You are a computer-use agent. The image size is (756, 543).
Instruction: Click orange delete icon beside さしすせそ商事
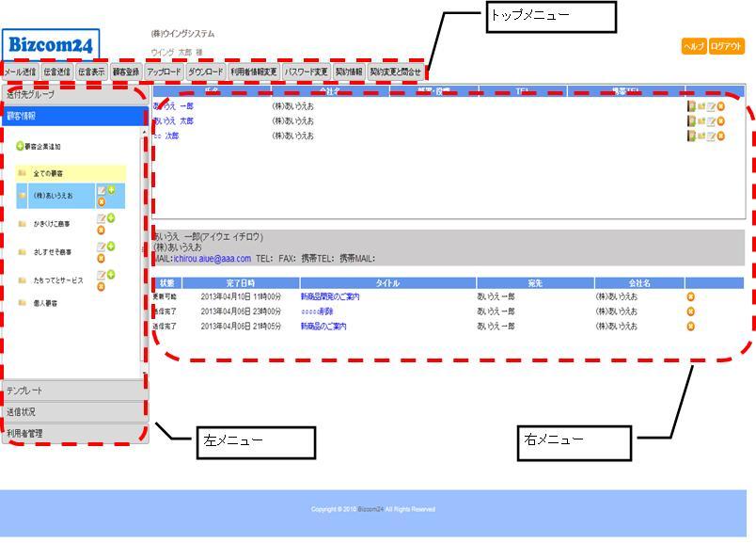[102, 258]
